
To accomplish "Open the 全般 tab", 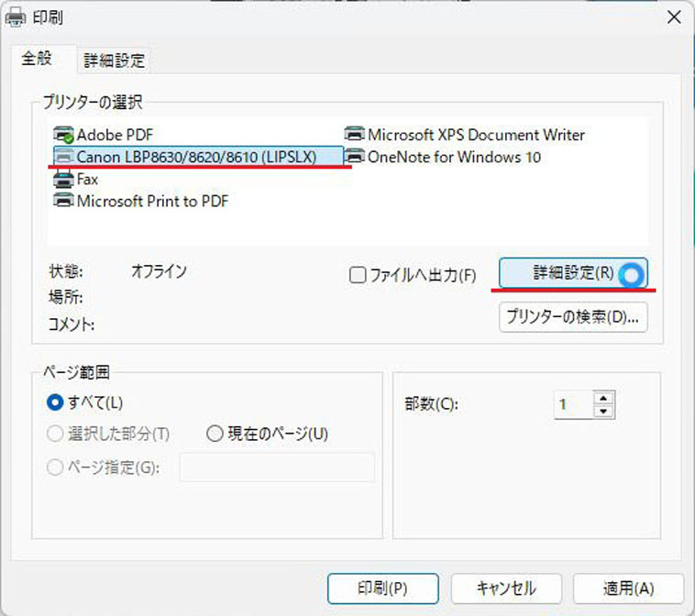I will pyautogui.click(x=38, y=59).
